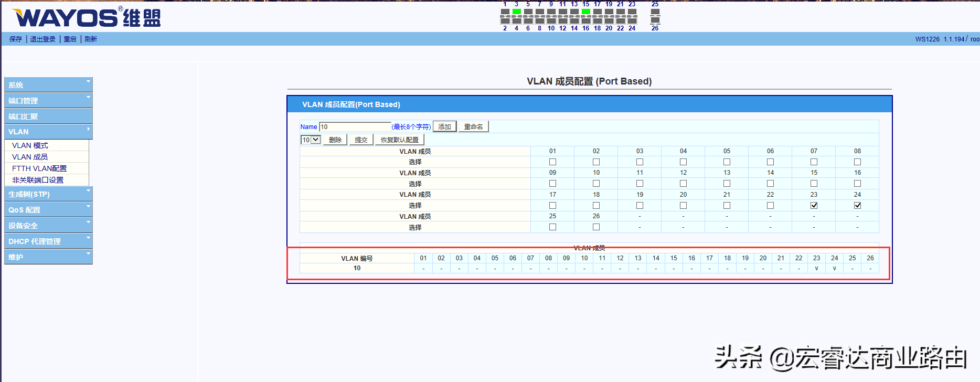Click the port 5 status icon

coord(528,12)
